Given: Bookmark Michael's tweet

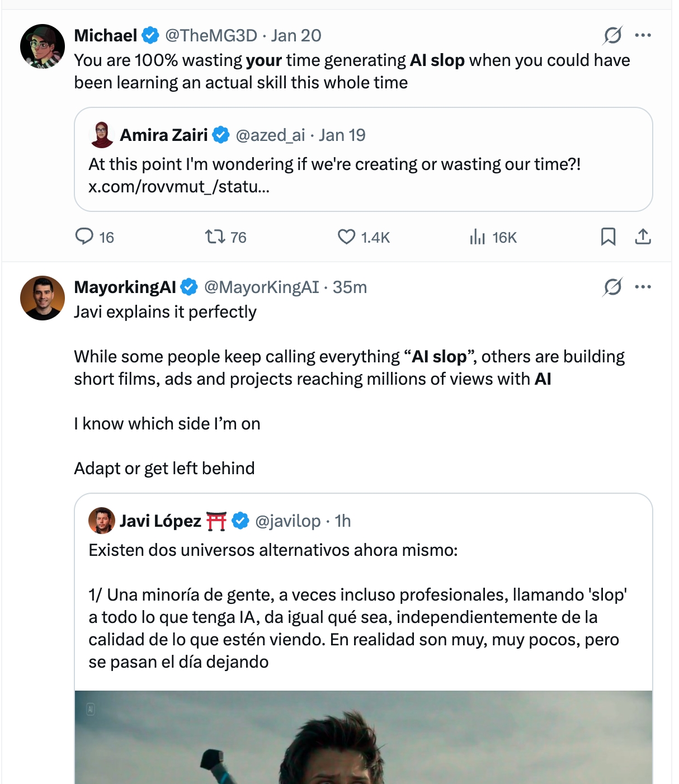Looking at the screenshot, I should pos(609,237).
